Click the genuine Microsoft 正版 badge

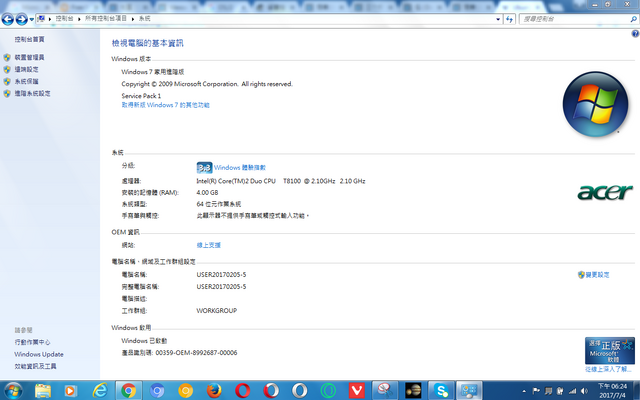point(609,351)
